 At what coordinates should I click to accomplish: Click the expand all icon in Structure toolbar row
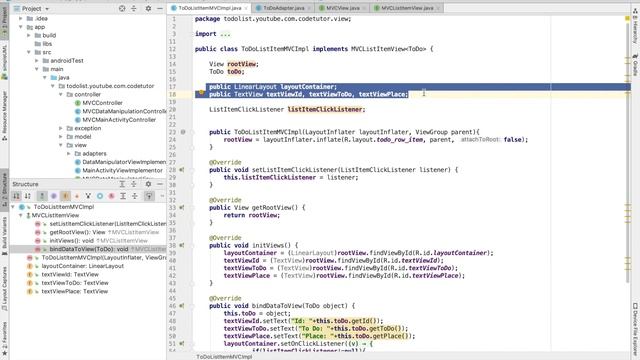click(123, 196)
